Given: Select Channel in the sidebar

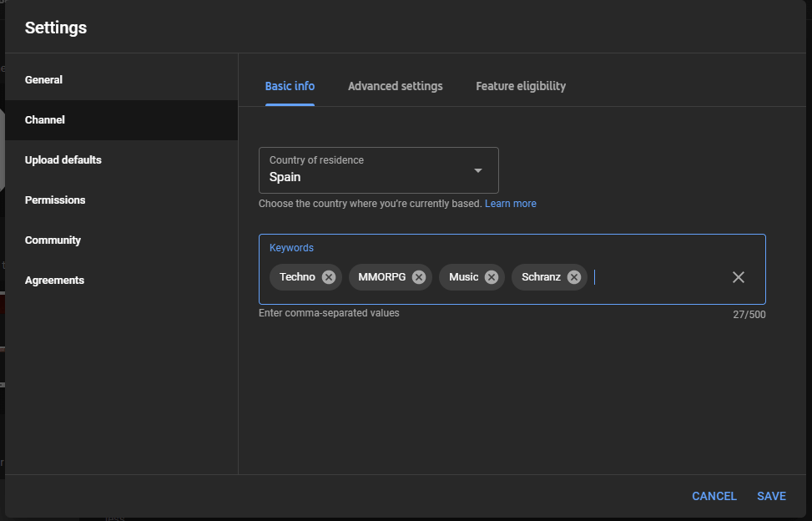Looking at the screenshot, I should (x=45, y=120).
